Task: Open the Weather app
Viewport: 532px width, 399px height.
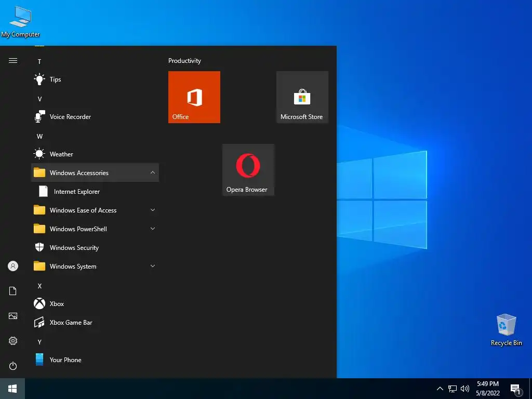Action: [x=95, y=154]
